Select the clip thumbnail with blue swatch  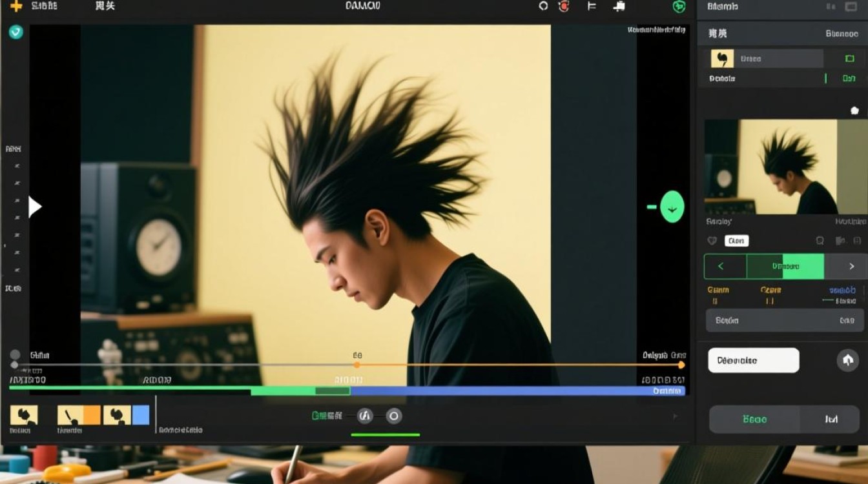tap(127, 415)
